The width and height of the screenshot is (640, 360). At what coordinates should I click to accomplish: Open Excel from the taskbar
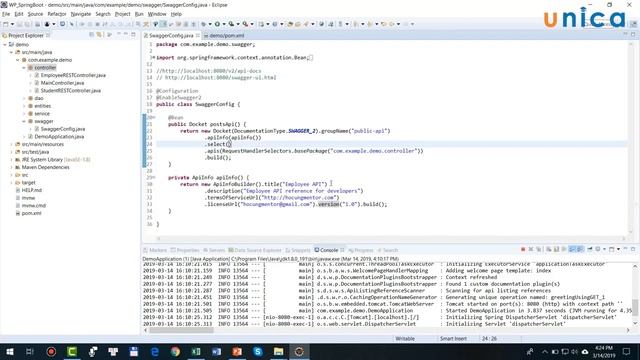(x=196, y=351)
